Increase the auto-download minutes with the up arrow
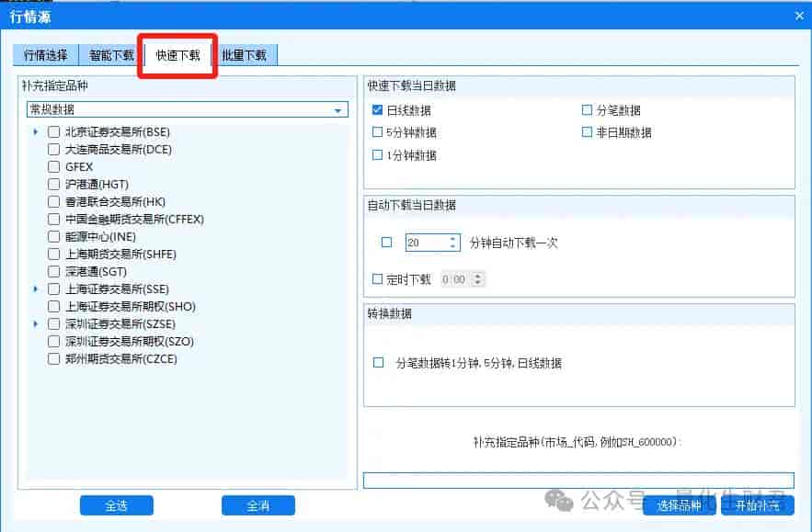This screenshot has width=812, height=532. tap(452, 239)
